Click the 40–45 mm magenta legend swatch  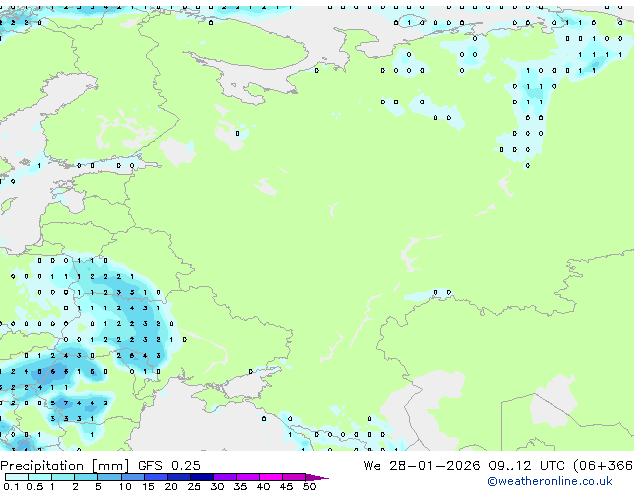pyautogui.click(x=271, y=477)
